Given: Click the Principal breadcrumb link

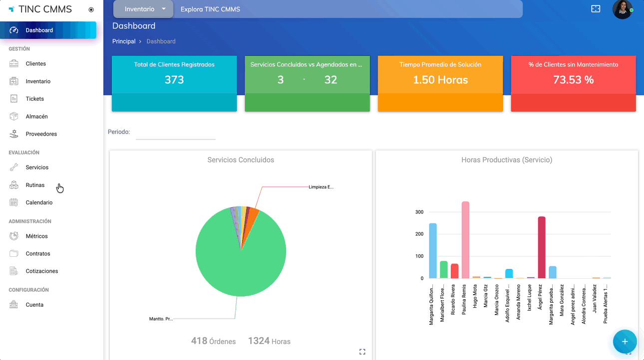Looking at the screenshot, I should pos(124,41).
